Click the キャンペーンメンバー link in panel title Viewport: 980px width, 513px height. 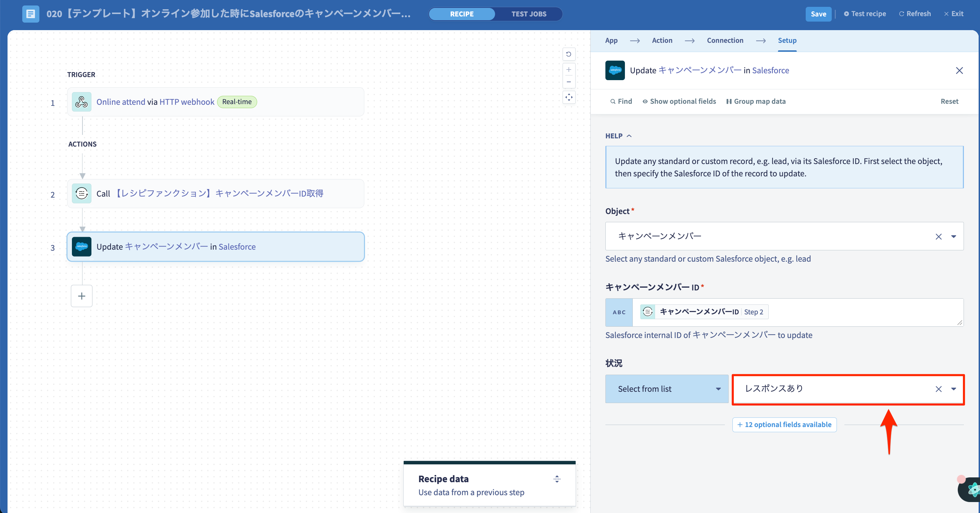[700, 71]
